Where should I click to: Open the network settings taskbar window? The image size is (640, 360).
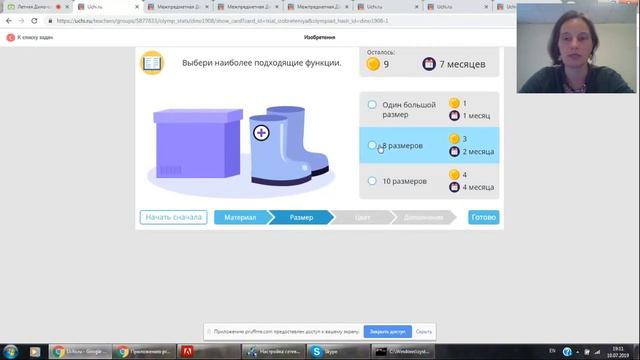[x=273, y=351]
